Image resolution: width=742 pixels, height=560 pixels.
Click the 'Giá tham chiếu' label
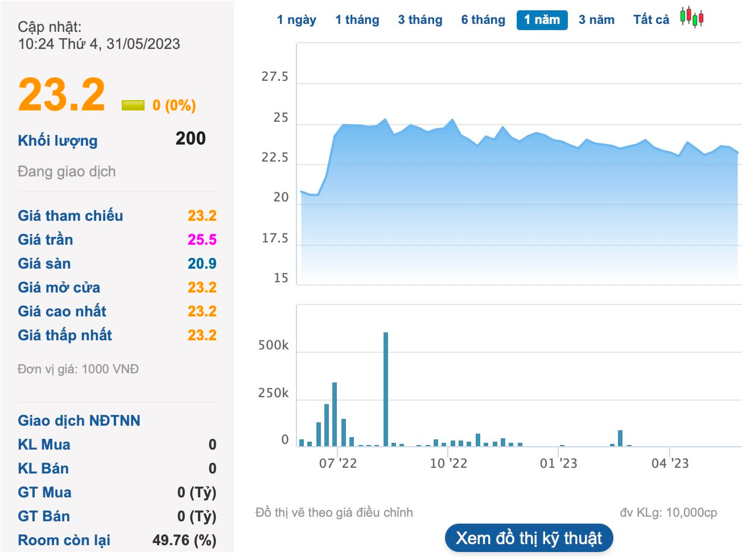[x=71, y=216]
